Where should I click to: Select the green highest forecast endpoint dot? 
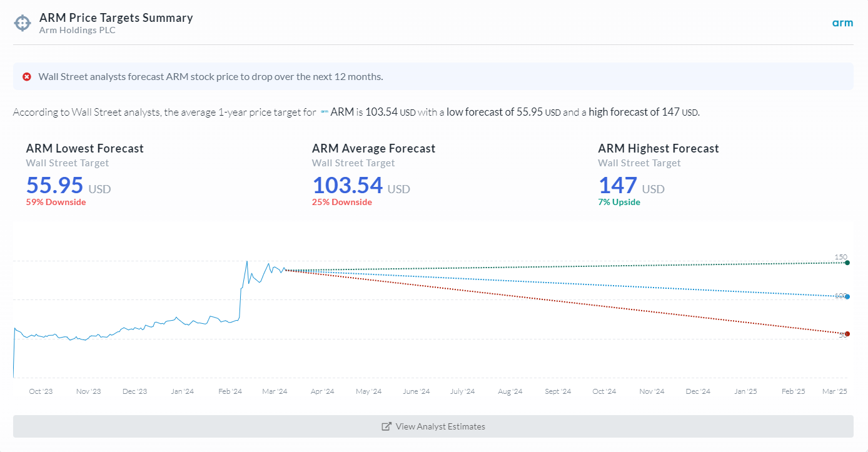[x=847, y=263]
